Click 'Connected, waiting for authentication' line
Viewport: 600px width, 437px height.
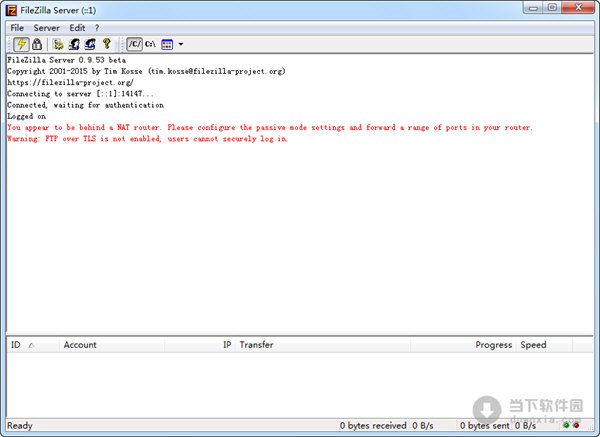[x=85, y=105]
